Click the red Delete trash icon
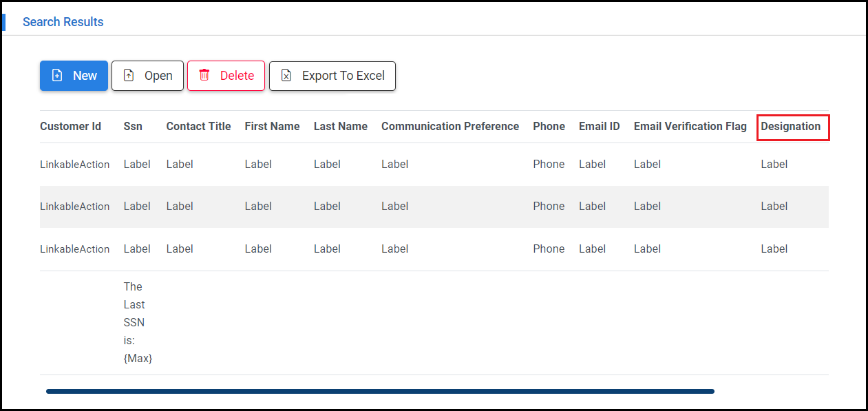 [x=204, y=76]
